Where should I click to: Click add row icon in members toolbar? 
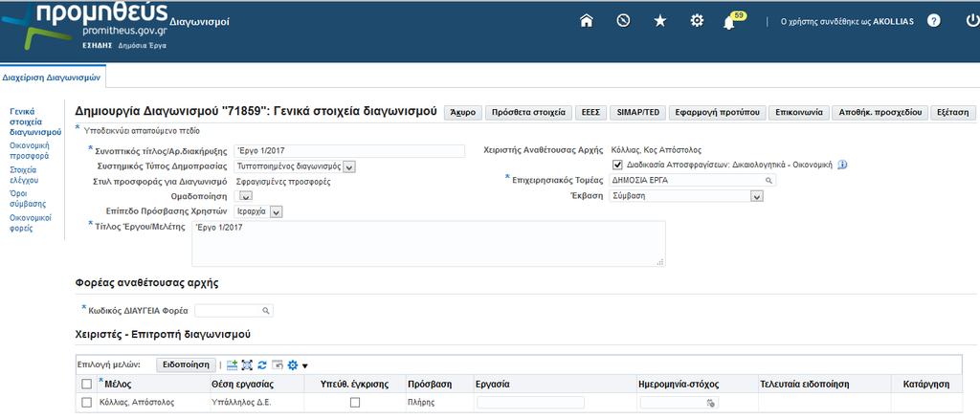coord(232,365)
